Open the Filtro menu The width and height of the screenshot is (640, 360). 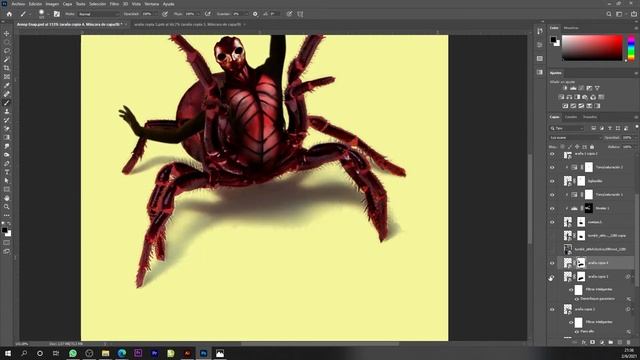click(114, 4)
